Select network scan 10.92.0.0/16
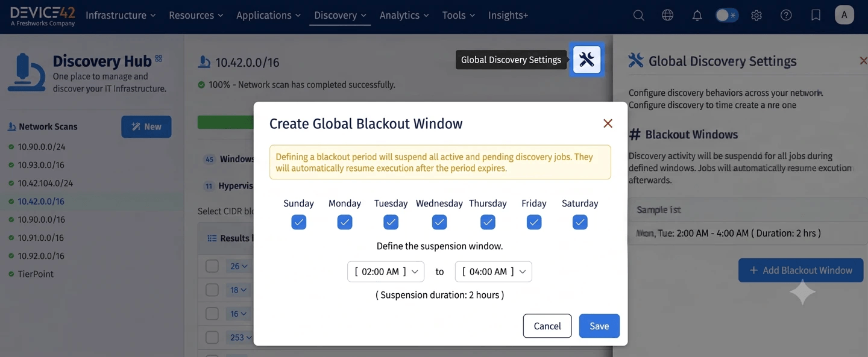This screenshot has width=868, height=357. 41,255
